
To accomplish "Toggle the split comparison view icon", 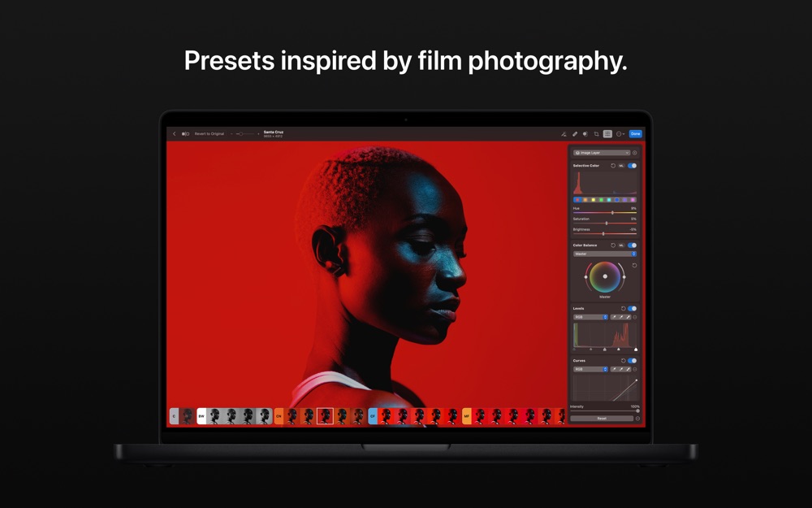I will 185,134.
